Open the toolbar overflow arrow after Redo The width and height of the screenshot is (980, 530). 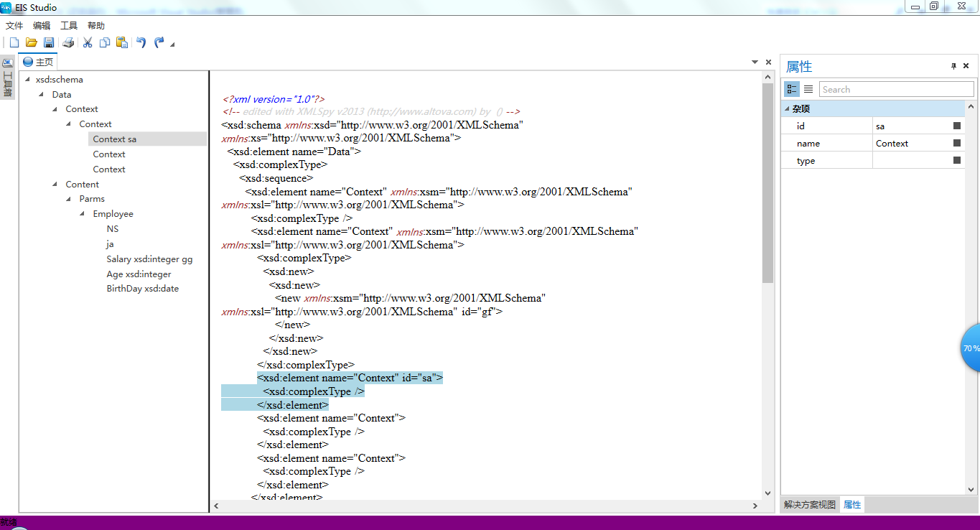point(172,45)
